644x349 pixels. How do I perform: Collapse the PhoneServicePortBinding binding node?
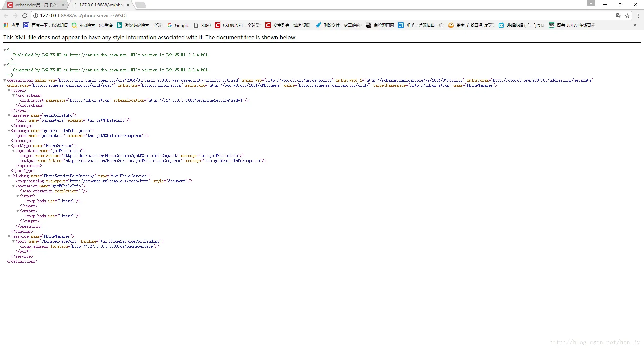click(9, 176)
